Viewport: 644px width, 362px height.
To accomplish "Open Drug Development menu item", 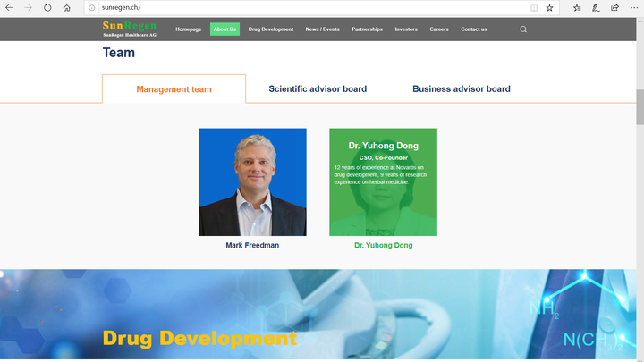I will pyautogui.click(x=271, y=29).
